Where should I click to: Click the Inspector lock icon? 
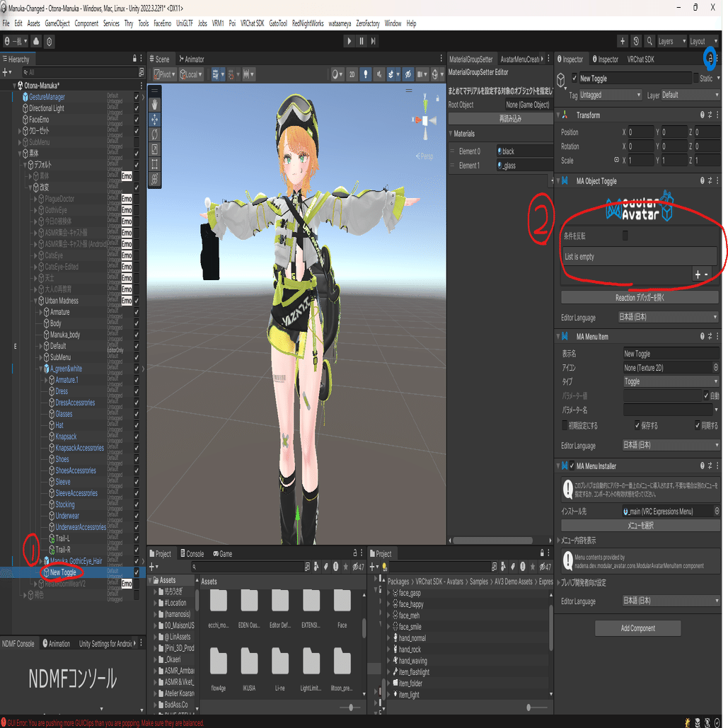[x=710, y=59]
